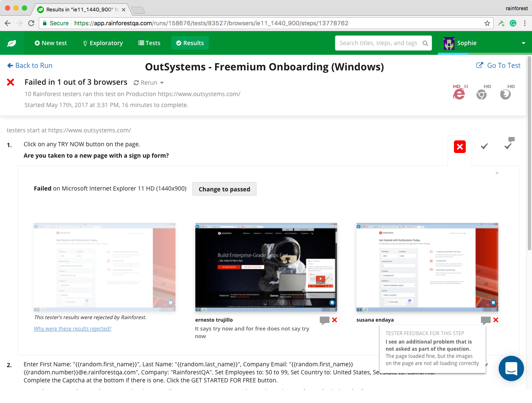The image size is (532, 403).
Task: Click the page vertical scrollbar
Action: (529, 154)
